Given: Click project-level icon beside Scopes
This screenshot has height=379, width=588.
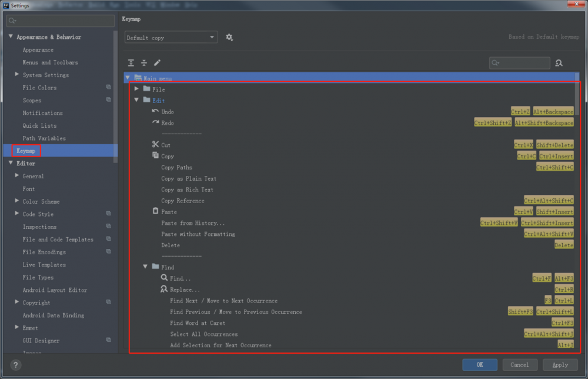Looking at the screenshot, I should (x=108, y=100).
